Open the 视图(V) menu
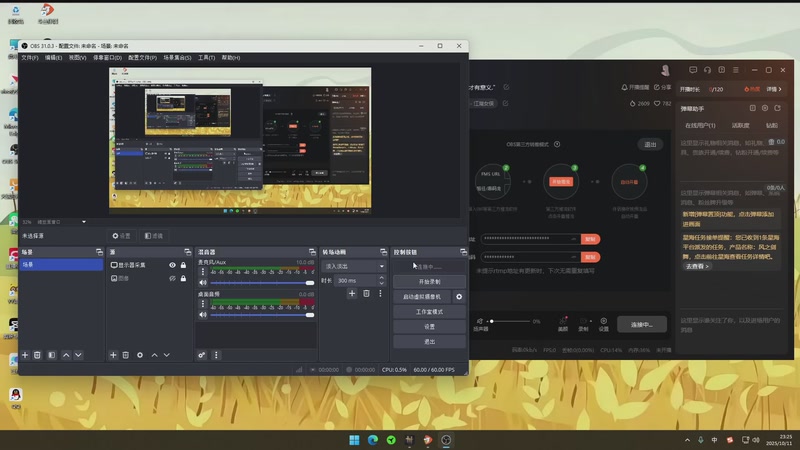 [77, 58]
